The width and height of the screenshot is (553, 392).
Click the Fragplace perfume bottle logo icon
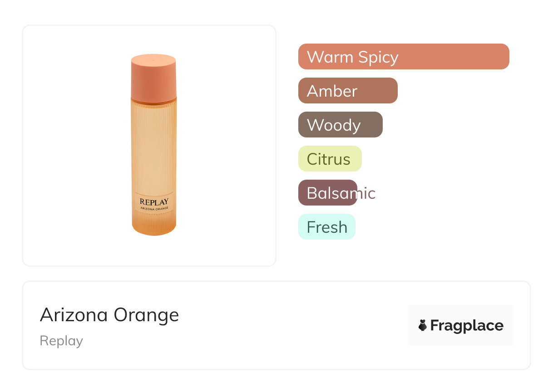coord(423,325)
